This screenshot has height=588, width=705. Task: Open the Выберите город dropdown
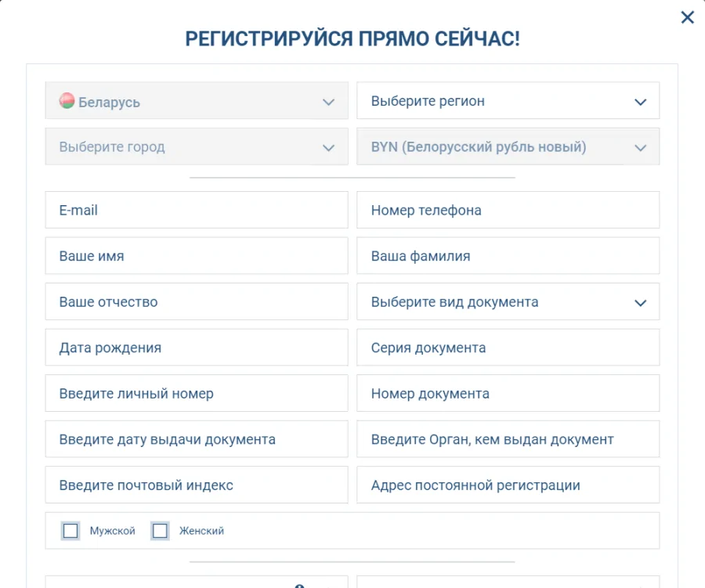pos(196,146)
